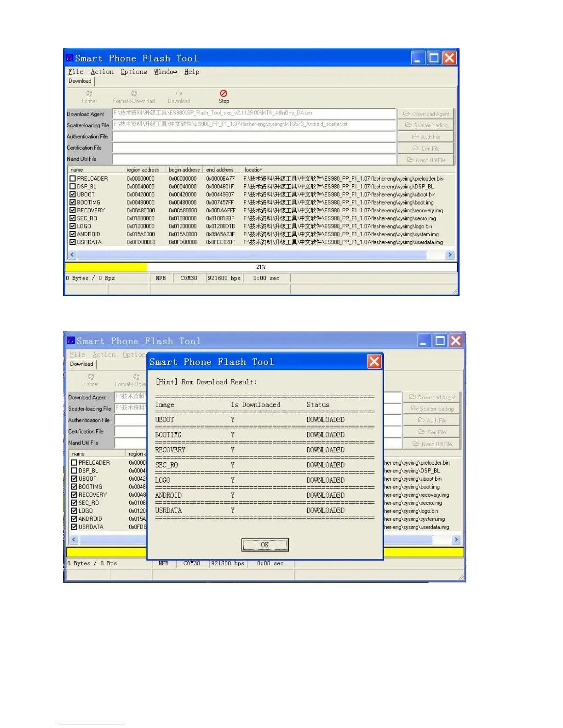Viewport: 563px width, 728px height.
Task: Click the Nand Util File field in top window
Action: [254, 159]
